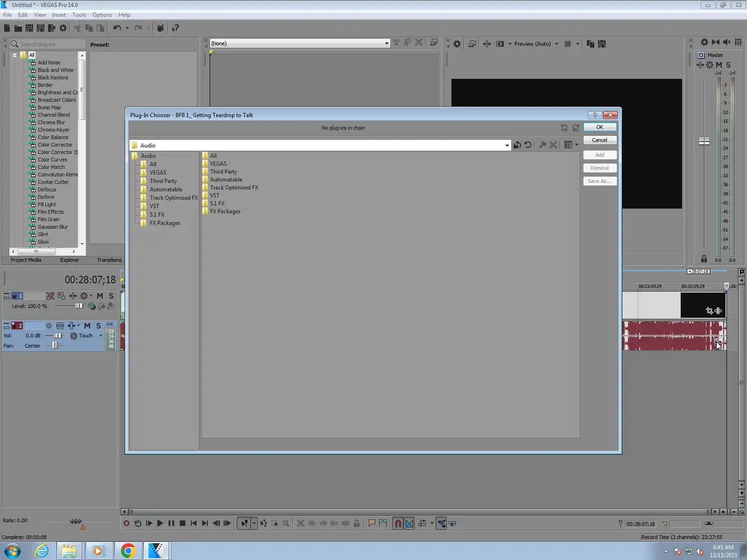Click the What's This help icon

[176, 28]
